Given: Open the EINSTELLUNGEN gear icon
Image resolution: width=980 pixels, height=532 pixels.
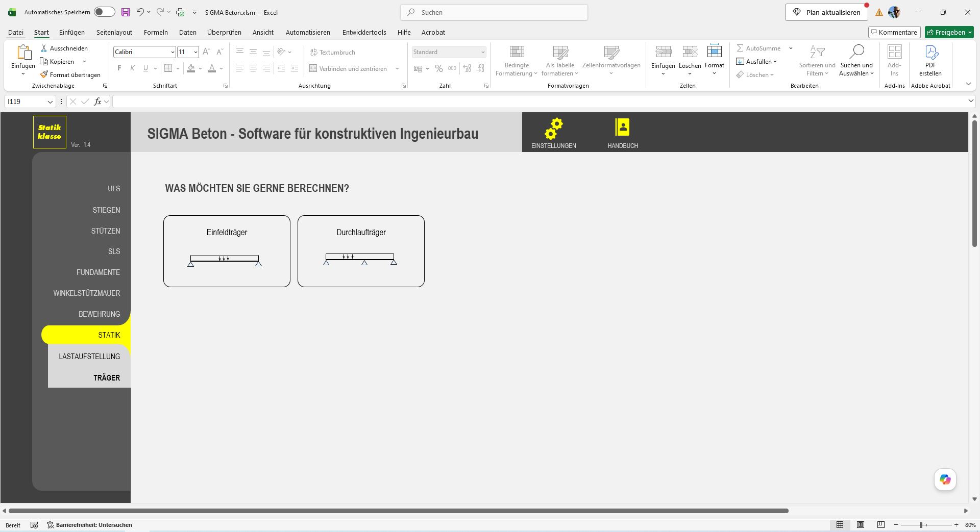Looking at the screenshot, I should tap(553, 129).
